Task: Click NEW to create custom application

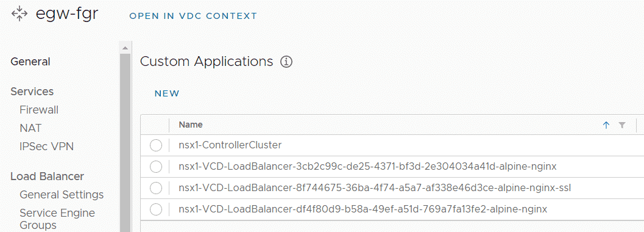Action: click(x=167, y=93)
